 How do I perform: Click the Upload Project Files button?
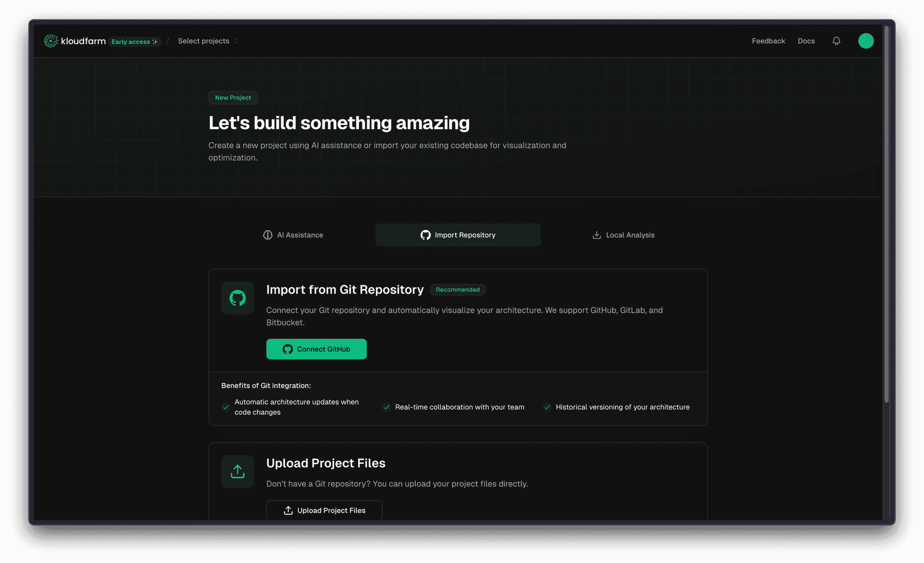tap(324, 510)
